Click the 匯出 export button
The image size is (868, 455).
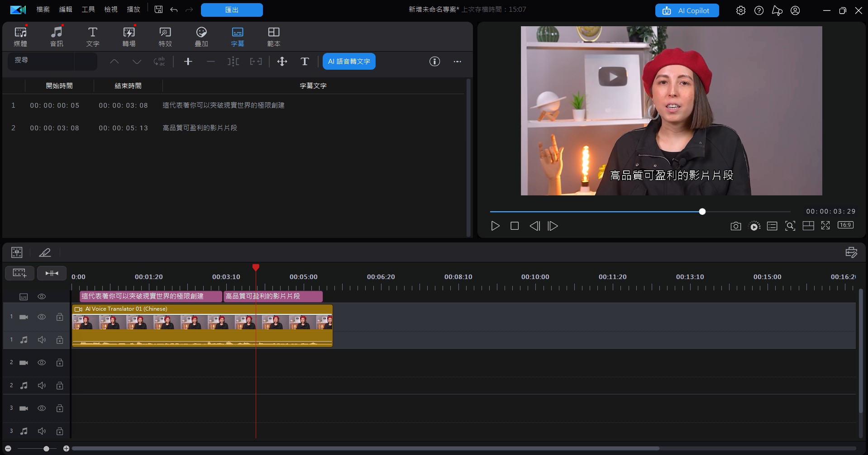[x=232, y=10]
